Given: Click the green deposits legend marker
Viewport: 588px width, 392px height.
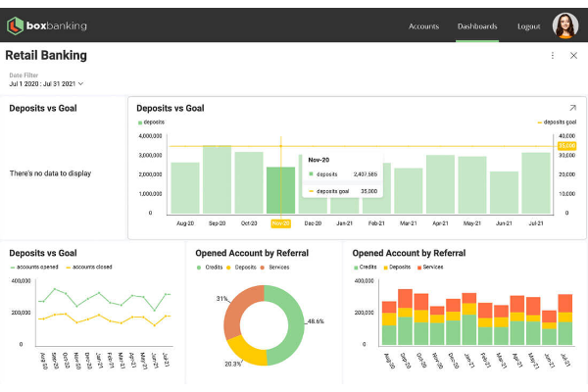Looking at the screenshot, I should (140, 122).
